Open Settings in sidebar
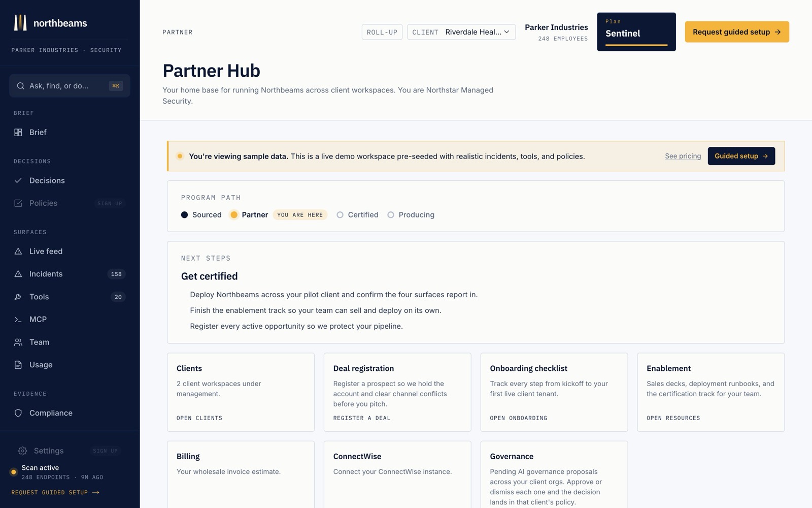 (x=70, y=451)
